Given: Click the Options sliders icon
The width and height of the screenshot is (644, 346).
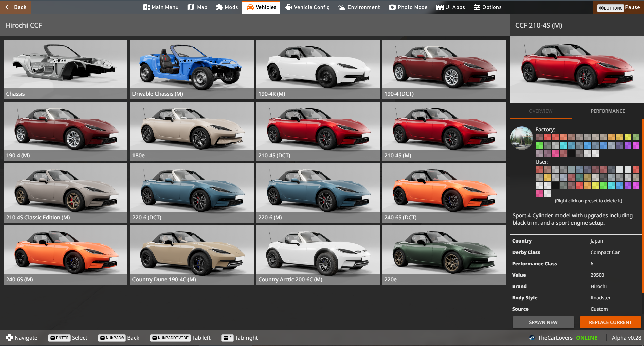Looking at the screenshot, I should (477, 7).
